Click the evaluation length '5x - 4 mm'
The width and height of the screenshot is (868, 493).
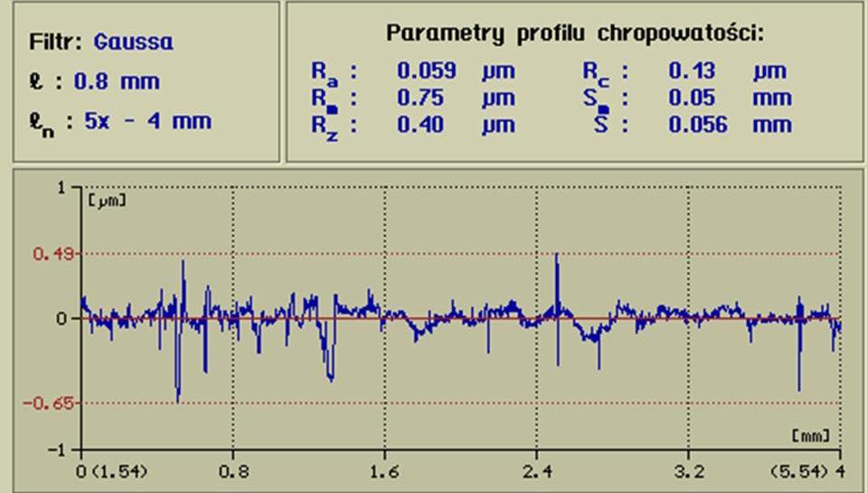147,121
